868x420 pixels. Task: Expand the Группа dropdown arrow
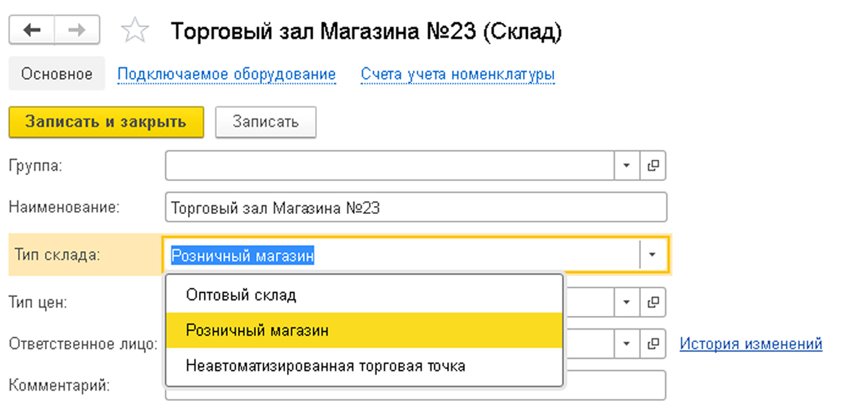click(626, 166)
